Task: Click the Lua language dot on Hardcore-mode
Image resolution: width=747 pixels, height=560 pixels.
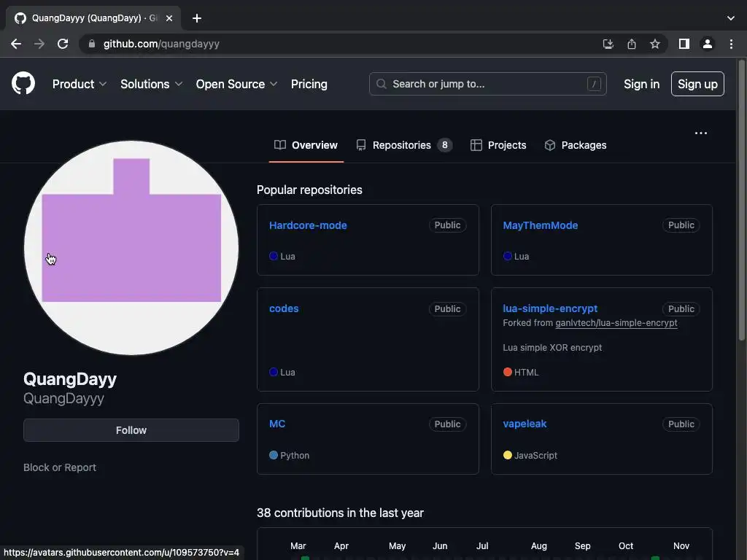Action: 274,256
